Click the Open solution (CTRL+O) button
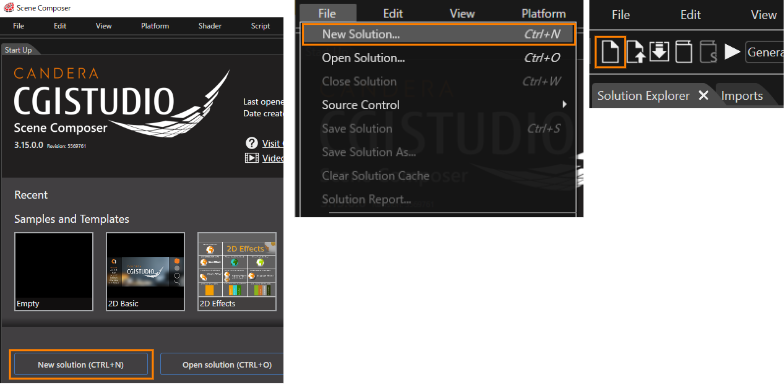Image resolution: width=784 pixels, height=384 pixels. (x=222, y=364)
